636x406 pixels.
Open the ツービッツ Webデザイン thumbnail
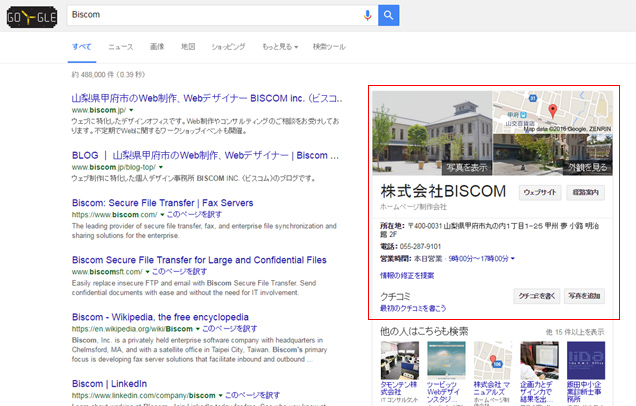446,360
